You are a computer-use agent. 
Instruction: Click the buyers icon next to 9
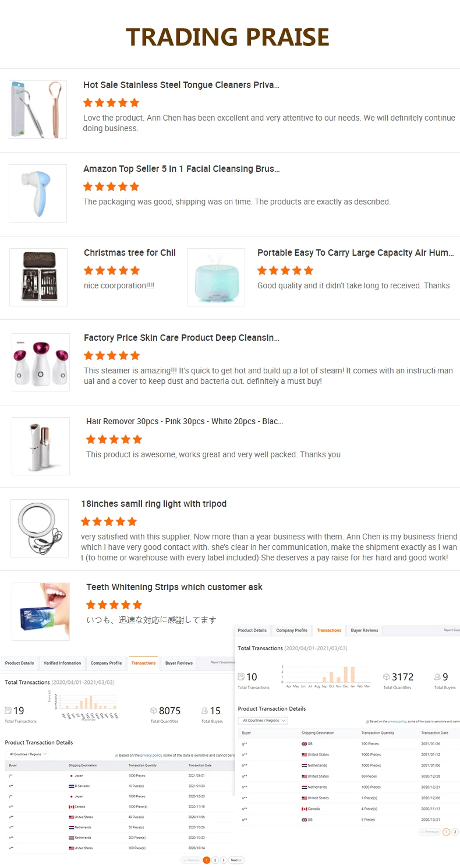click(437, 677)
